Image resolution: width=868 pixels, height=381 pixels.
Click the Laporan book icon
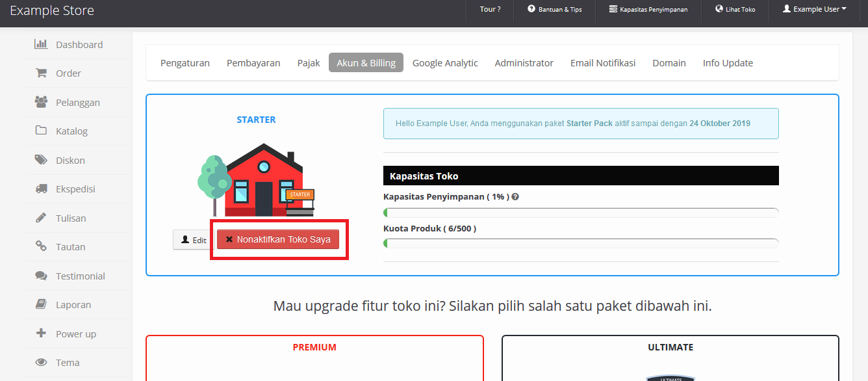click(x=41, y=304)
